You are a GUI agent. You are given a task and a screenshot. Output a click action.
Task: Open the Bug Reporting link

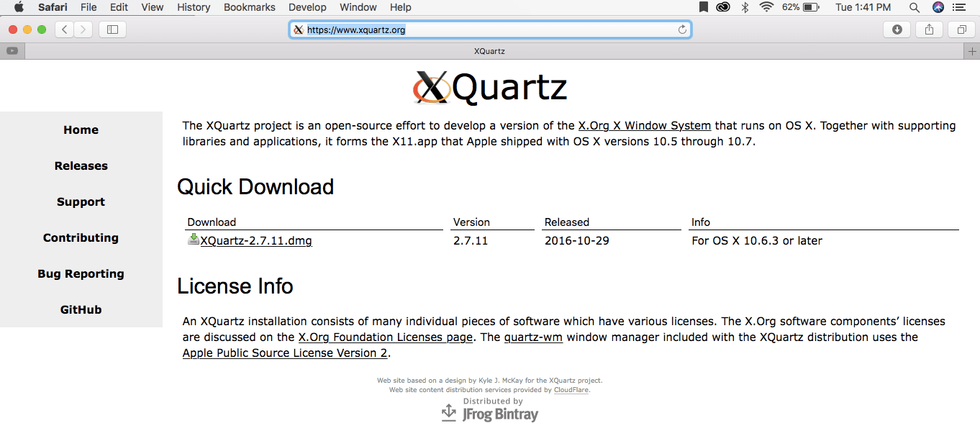(x=81, y=274)
